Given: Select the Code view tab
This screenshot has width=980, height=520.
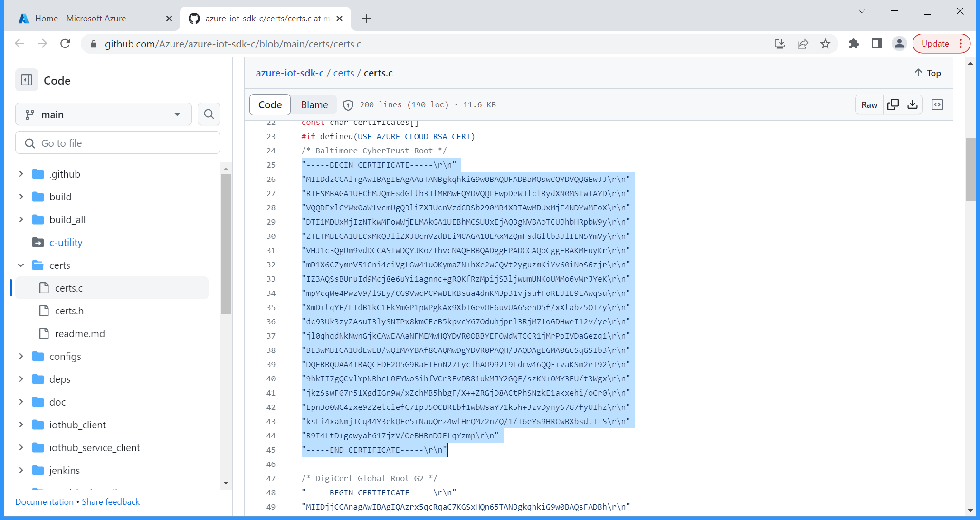Looking at the screenshot, I should (x=269, y=104).
